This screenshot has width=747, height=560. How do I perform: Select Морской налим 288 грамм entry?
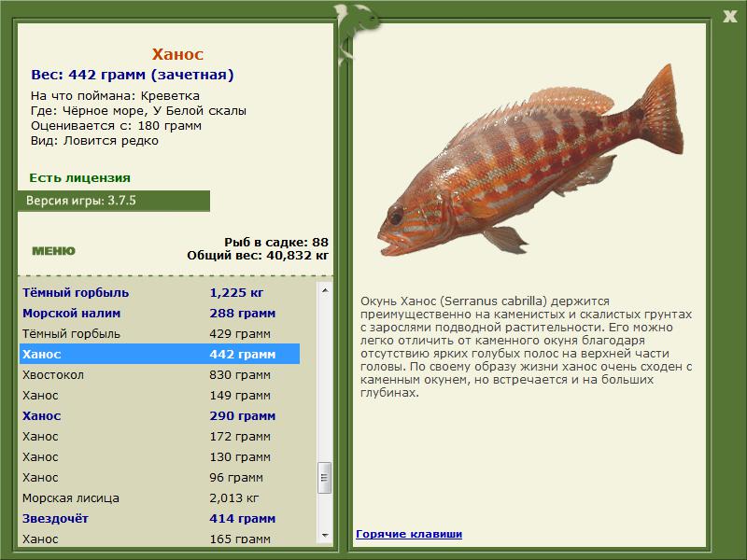click(159, 314)
